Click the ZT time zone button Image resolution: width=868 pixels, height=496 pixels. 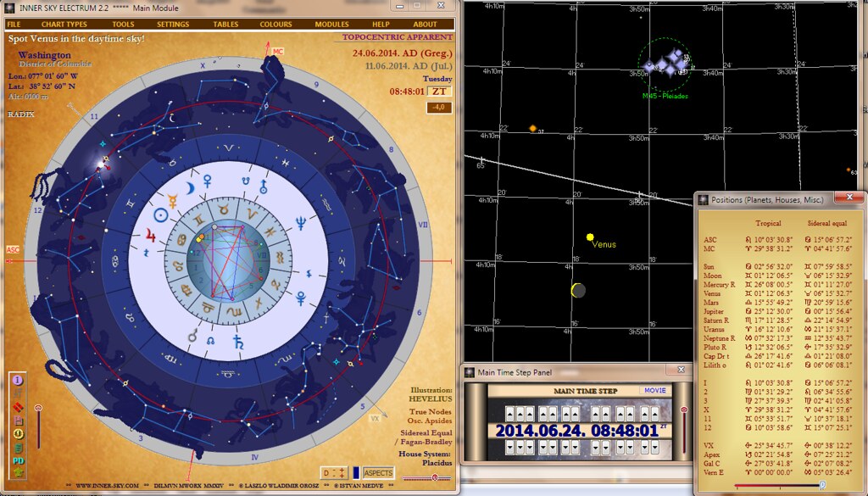click(439, 92)
